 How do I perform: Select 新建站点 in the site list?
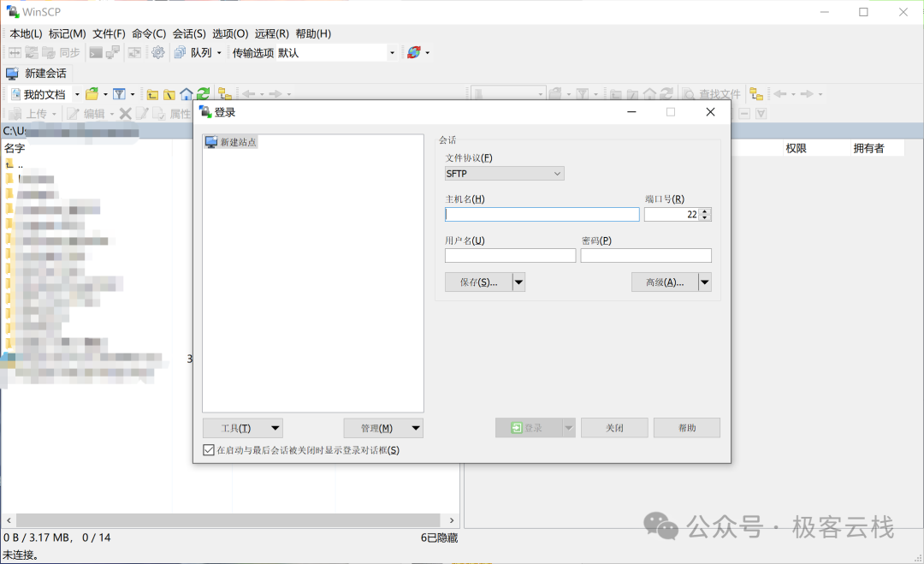tap(231, 142)
